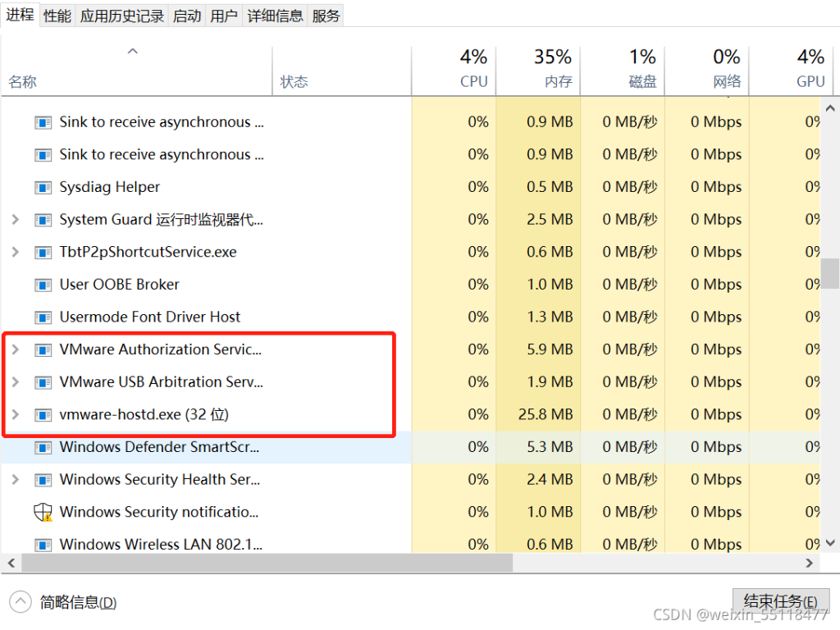Click the 简略信息 link
This screenshot has width=840, height=630.
point(78,603)
